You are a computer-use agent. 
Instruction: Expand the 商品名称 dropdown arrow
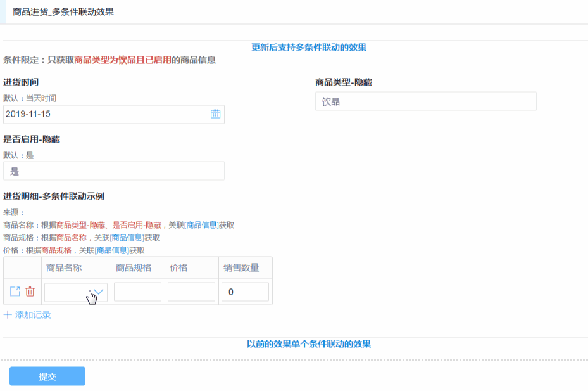(x=99, y=292)
